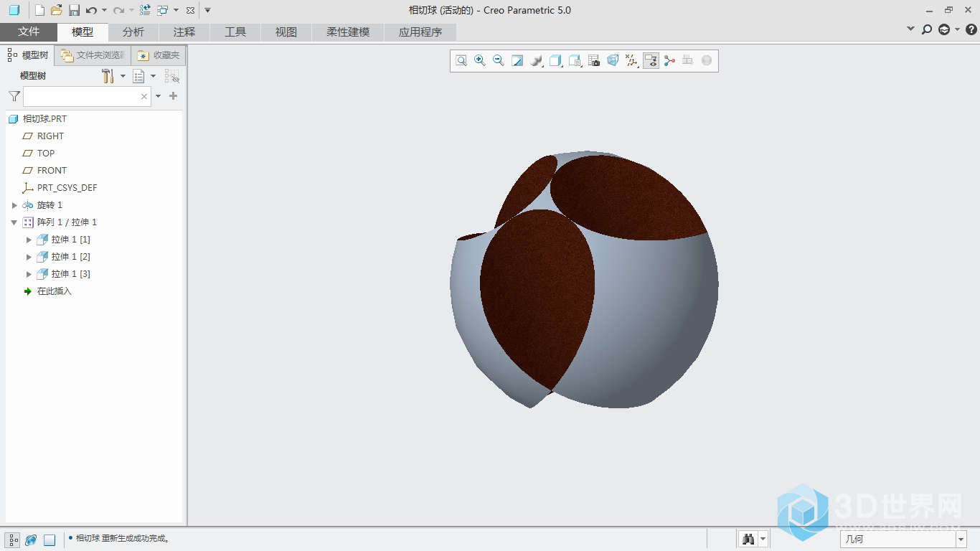Select the TOP datum plane
Screen dimensions: 980x551
(x=46, y=154)
